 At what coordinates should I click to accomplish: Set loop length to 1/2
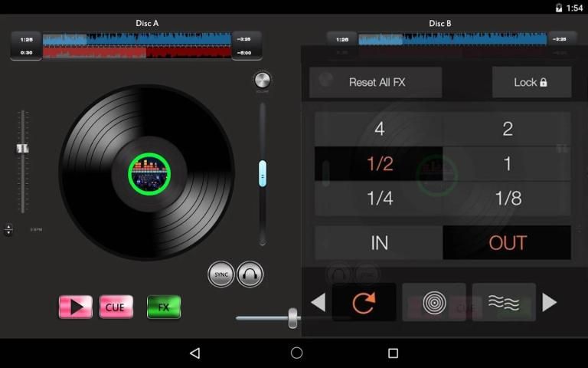(379, 163)
